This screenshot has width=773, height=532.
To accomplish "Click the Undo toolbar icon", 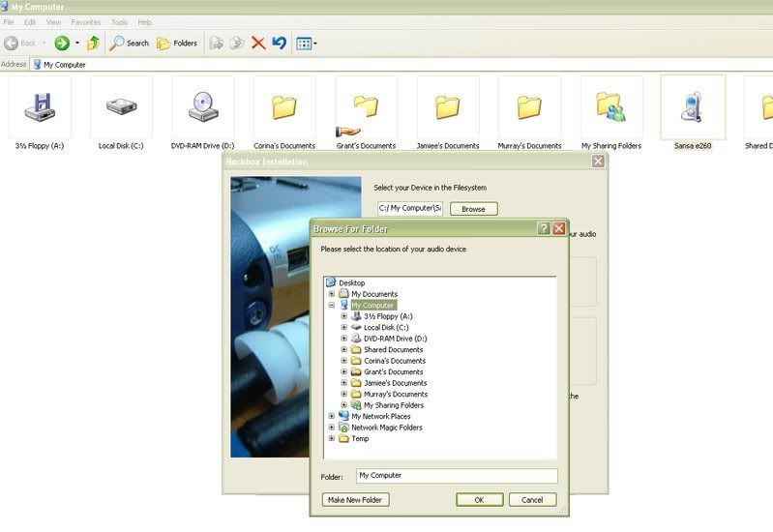I will (x=279, y=43).
